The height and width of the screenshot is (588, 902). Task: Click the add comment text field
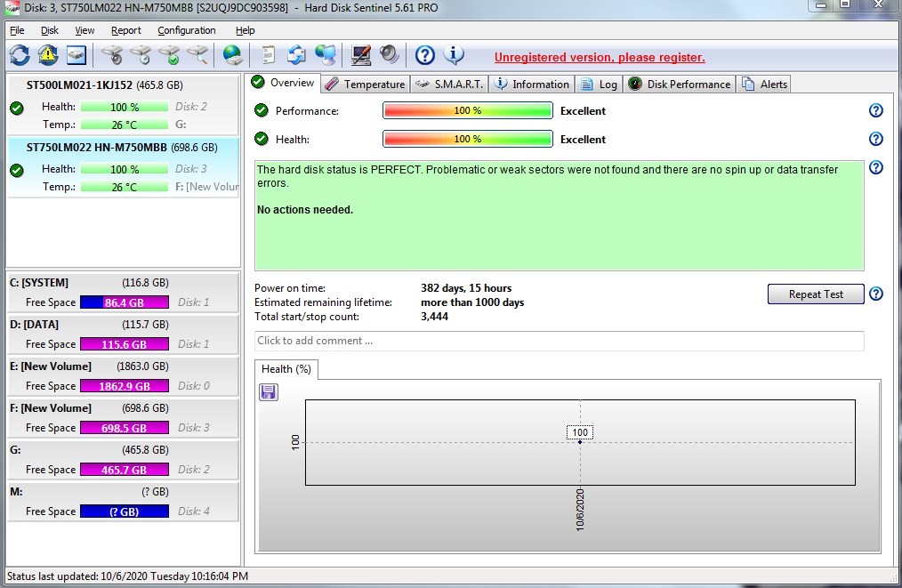click(x=559, y=341)
